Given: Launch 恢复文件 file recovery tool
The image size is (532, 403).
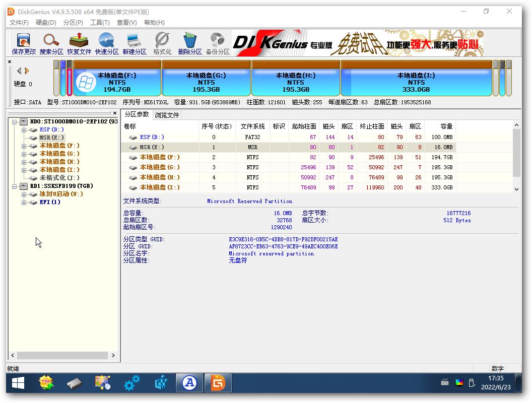Looking at the screenshot, I should pos(79,42).
